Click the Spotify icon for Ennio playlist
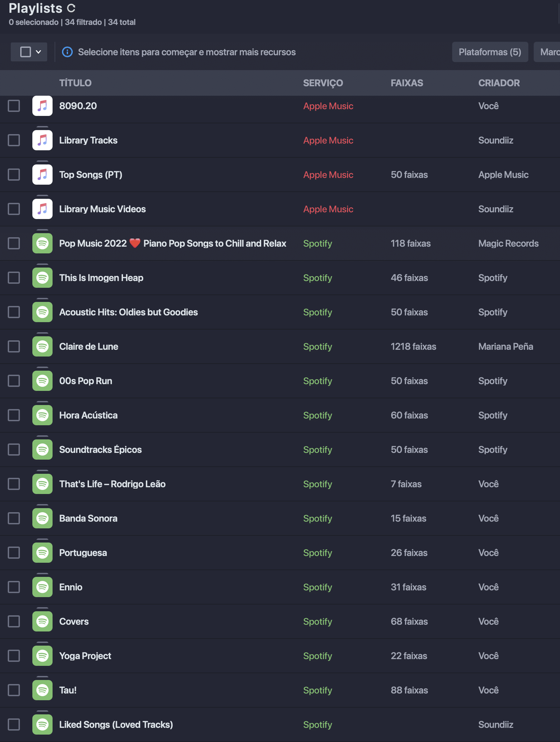The height and width of the screenshot is (742, 560). pos(42,587)
